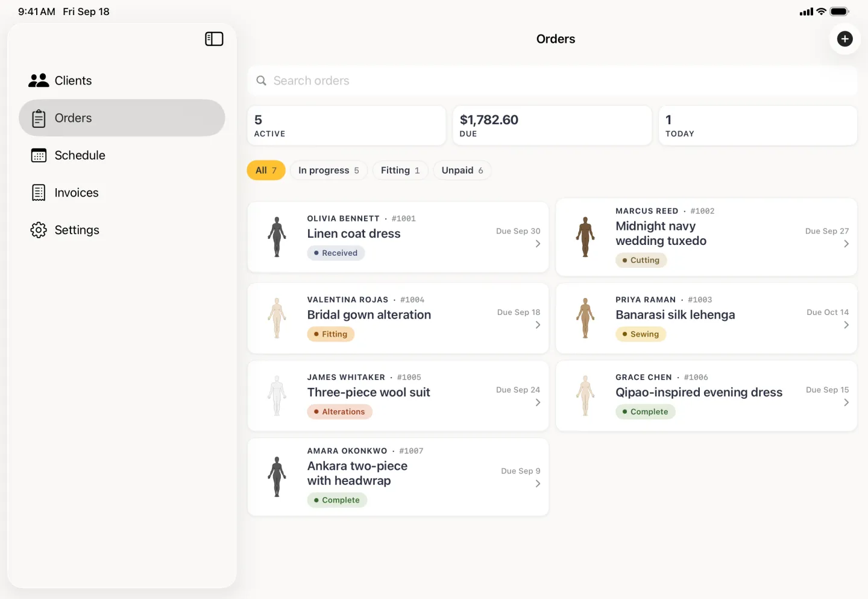Click the Midnight navy wedding tuxedo title
Viewport: 868px width, 599px height.
(661, 233)
